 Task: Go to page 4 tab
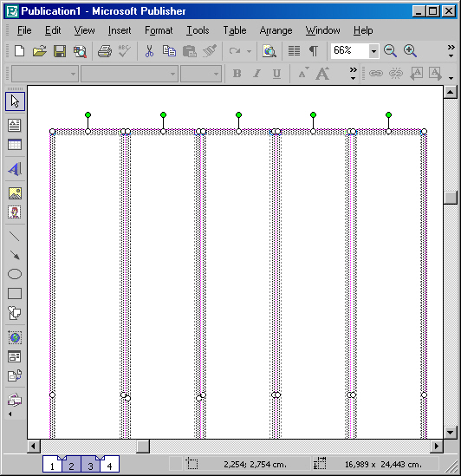109,465
